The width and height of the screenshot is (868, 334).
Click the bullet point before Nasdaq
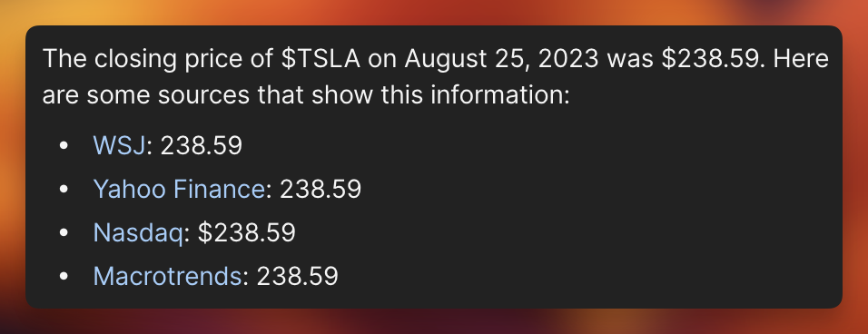pyautogui.click(x=64, y=232)
